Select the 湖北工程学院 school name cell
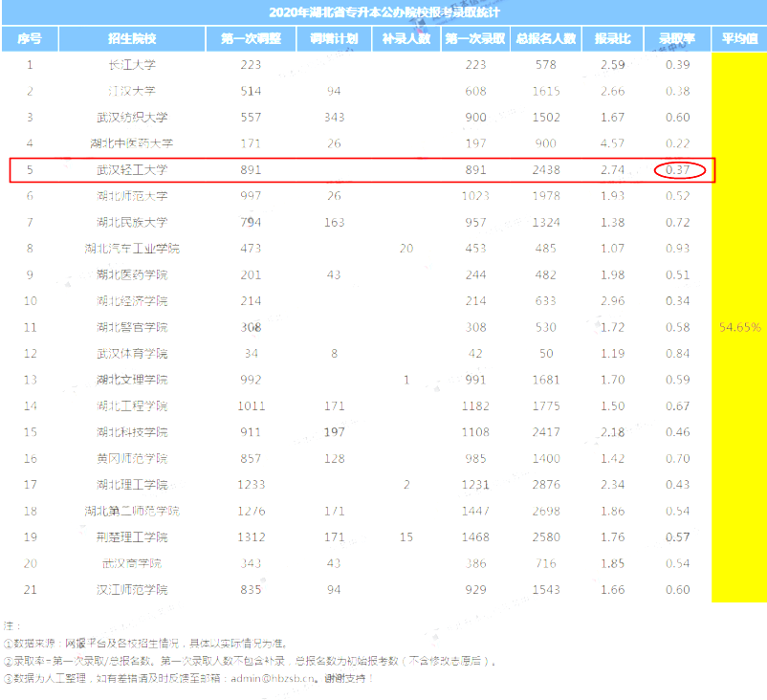 pos(132,406)
